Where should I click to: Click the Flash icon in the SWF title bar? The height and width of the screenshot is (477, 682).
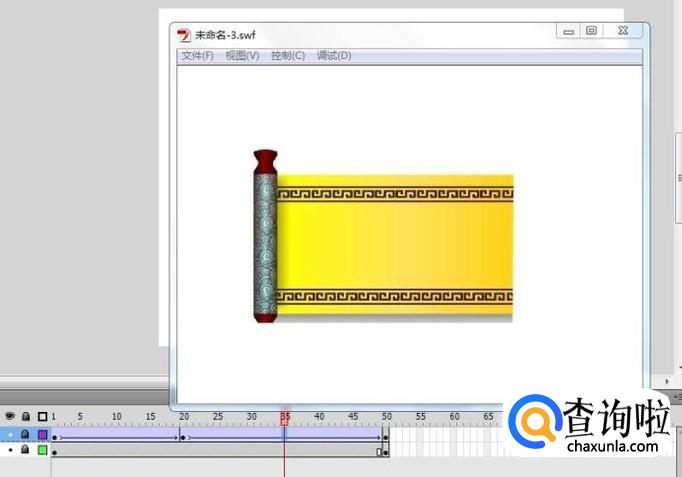pyautogui.click(x=184, y=33)
